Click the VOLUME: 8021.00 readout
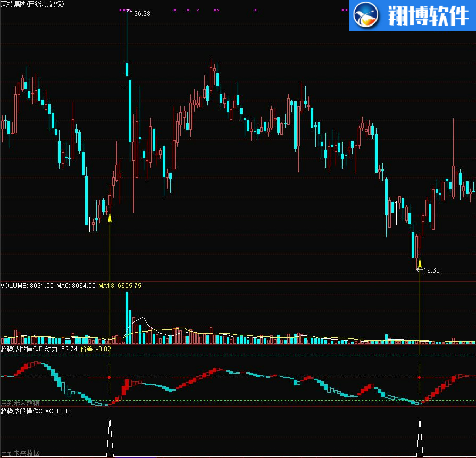This screenshot has height=458, width=476. click(27, 286)
